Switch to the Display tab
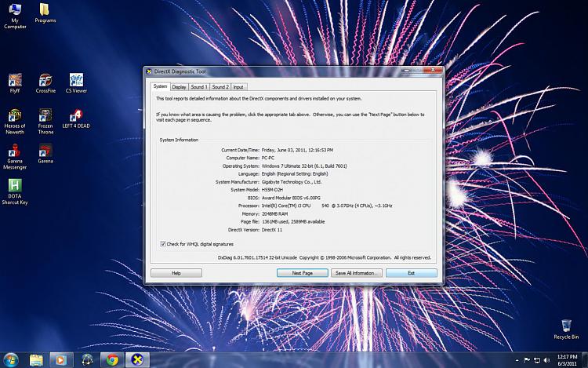Image resolution: width=588 pixels, height=368 pixels. click(180, 86)
